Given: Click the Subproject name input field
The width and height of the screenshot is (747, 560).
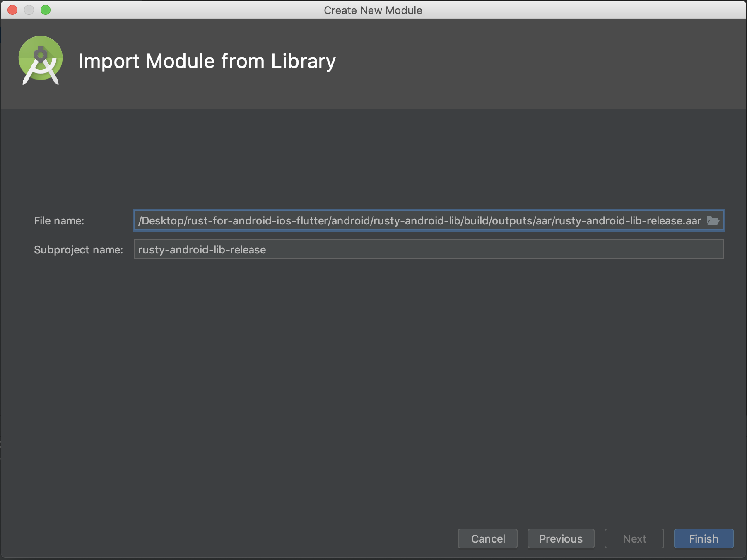Looking at the screenshot, I should [373, 250].
